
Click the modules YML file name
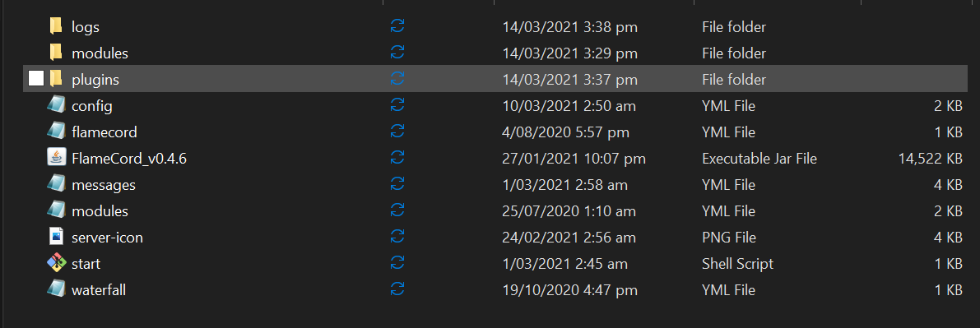100,211
